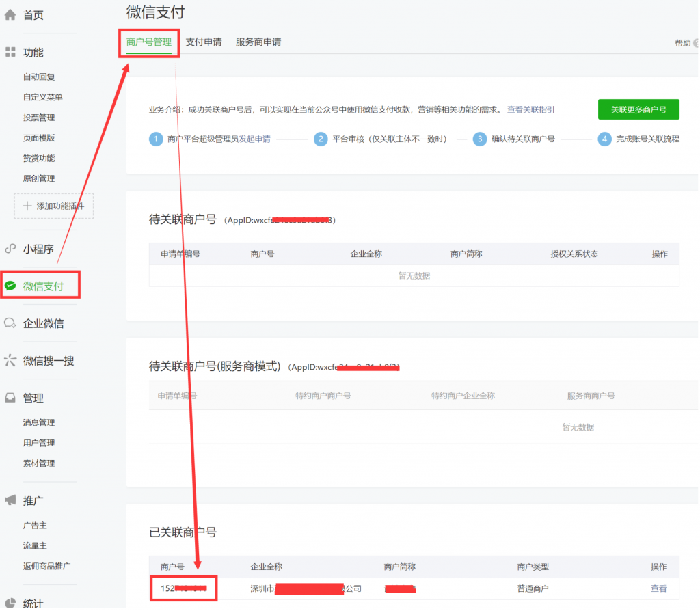
Task: Click step 1 circle icon
Action: tap(156, 139)
